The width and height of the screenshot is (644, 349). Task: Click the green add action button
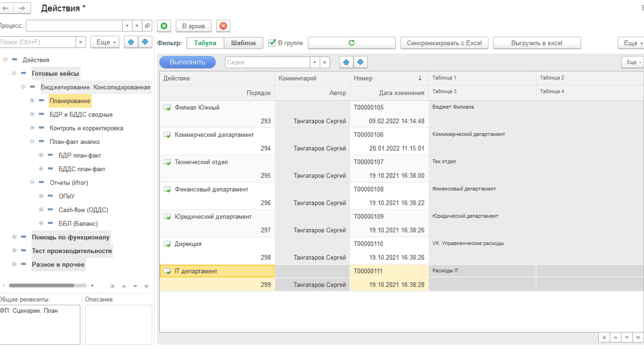[164, 26]
